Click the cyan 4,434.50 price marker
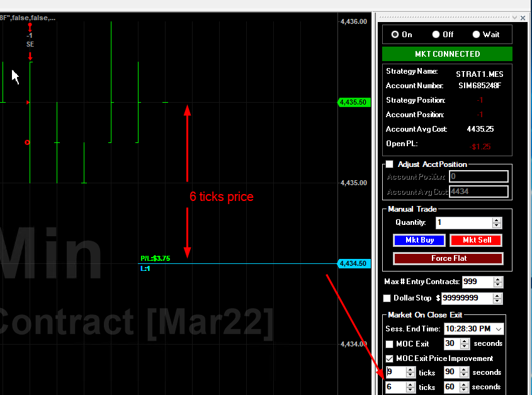 coord(354,263)
